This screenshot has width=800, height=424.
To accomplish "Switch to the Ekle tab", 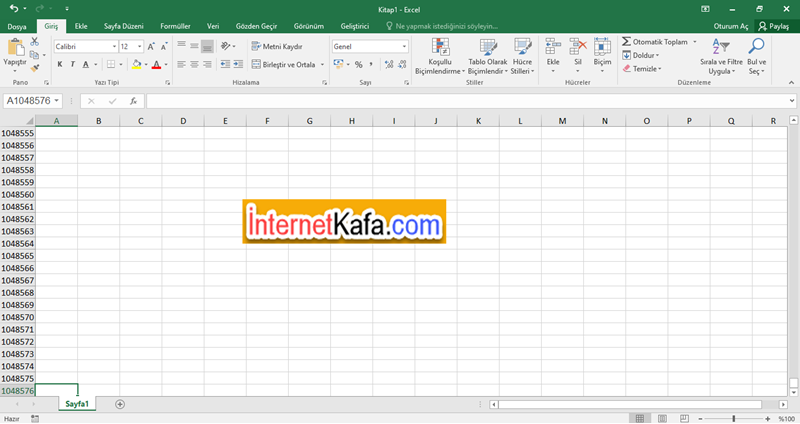I will click(81, 26).
